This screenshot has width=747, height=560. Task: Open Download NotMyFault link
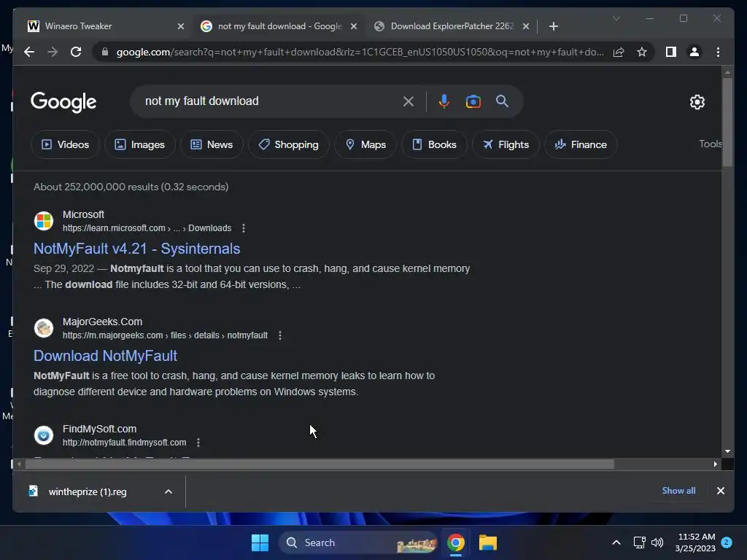105,356
